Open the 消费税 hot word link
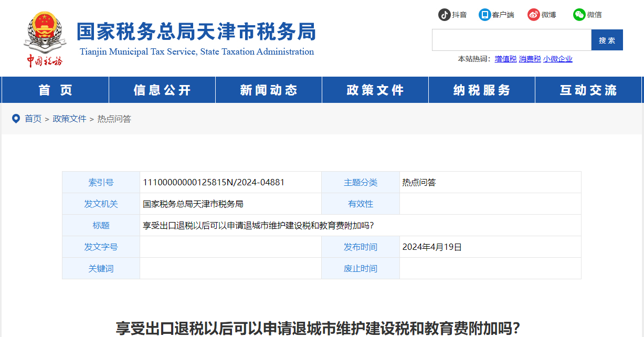 click(530, 58)
